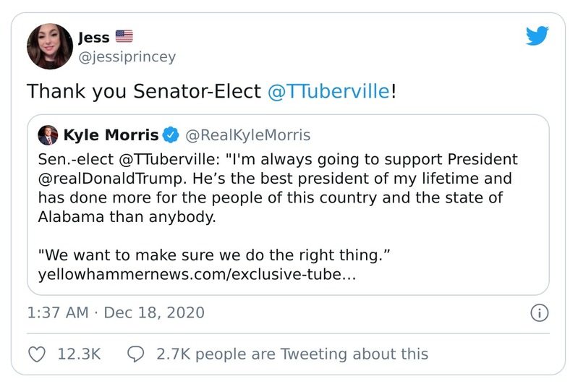Click the Twitter bird logo
Viewport: 578px width, 392px height.
[x=537, y=36]
